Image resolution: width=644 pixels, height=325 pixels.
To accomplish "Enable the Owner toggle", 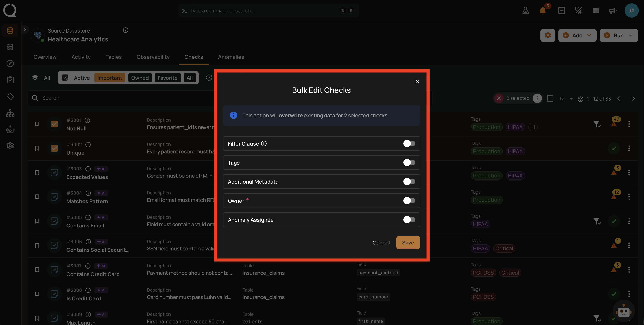I will tap(409, 201).
